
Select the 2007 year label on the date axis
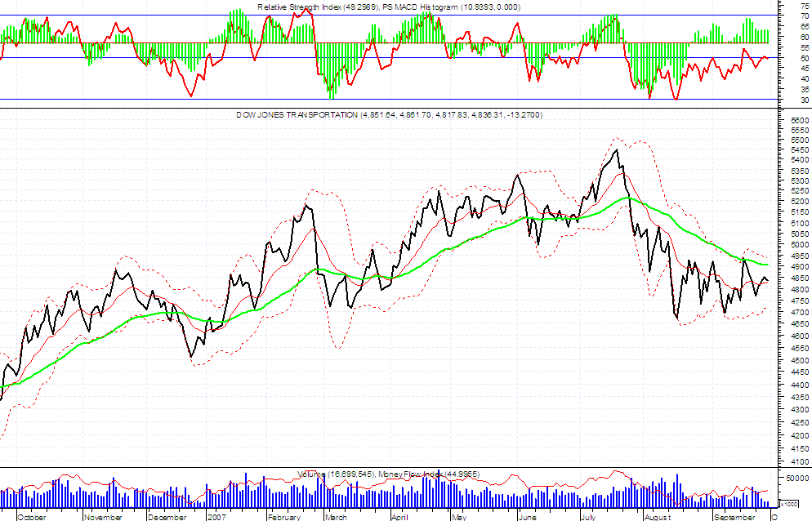216,516
